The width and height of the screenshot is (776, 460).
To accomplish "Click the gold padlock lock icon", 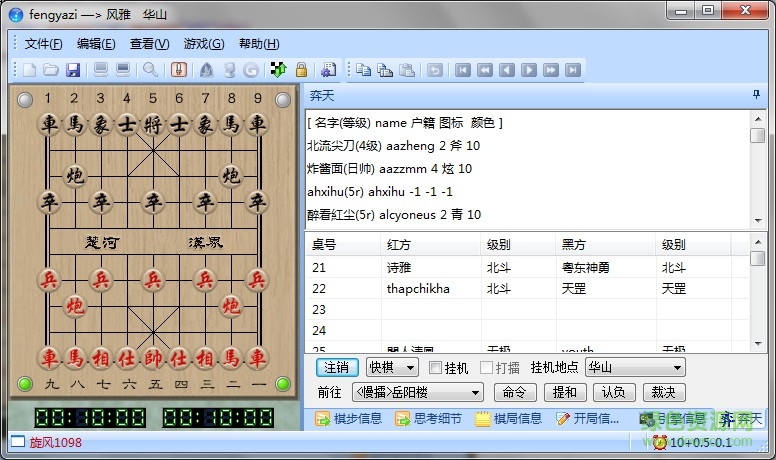I will 301,70.
